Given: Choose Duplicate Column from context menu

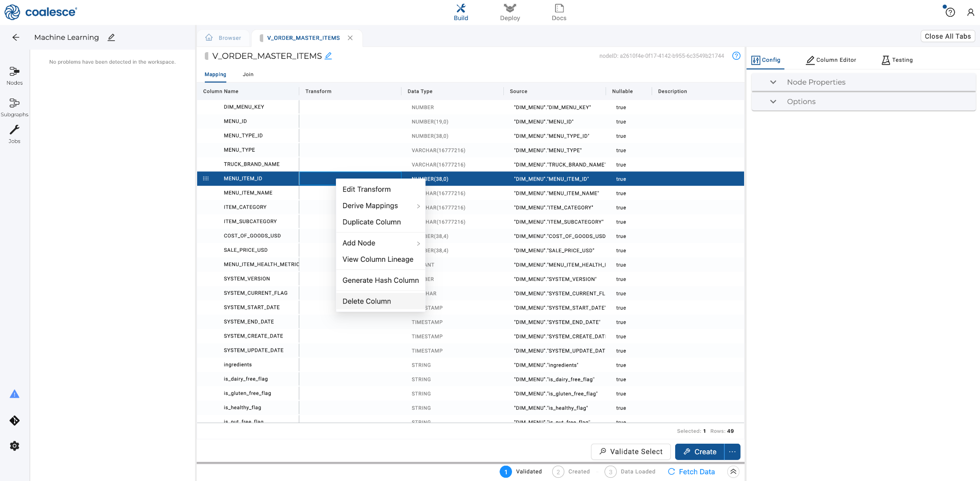Looking at the screenshot, I should click(x=381, y=222).
